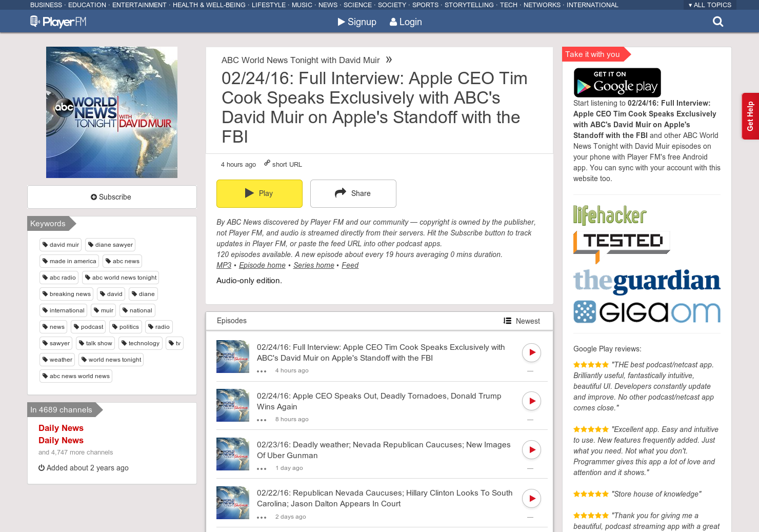Select the breaking news keyword tag

tap(66, 294)
